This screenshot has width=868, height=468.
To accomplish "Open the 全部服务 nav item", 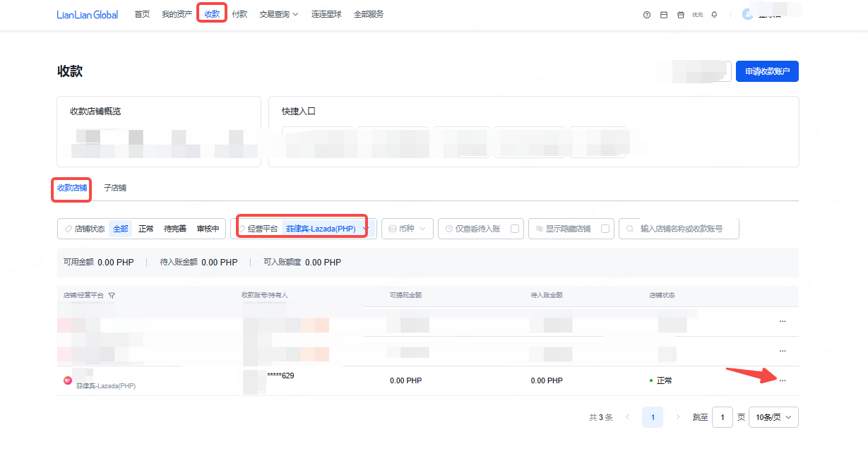I will [x=369, y=14].
